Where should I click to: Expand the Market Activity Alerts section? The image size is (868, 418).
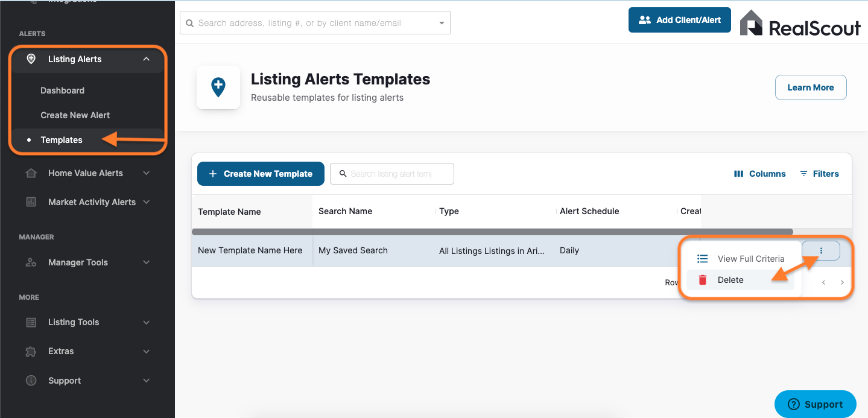[x=146, y=202]
